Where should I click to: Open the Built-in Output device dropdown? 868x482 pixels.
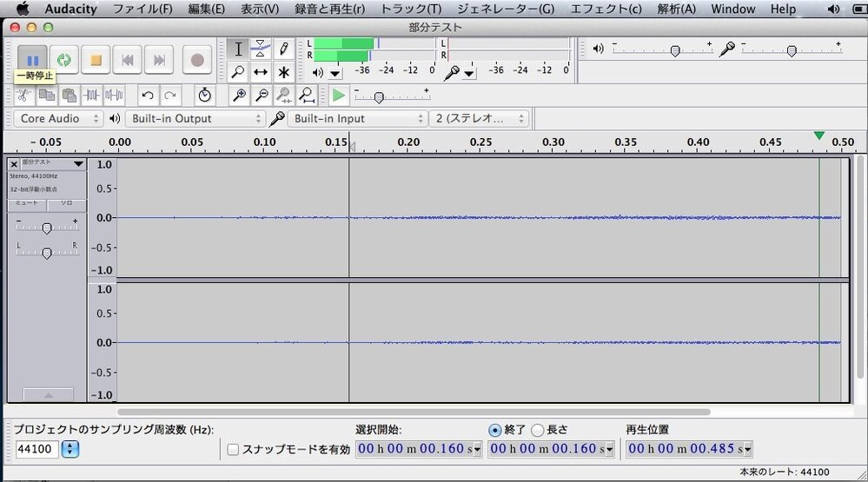(x=195, y=118)
